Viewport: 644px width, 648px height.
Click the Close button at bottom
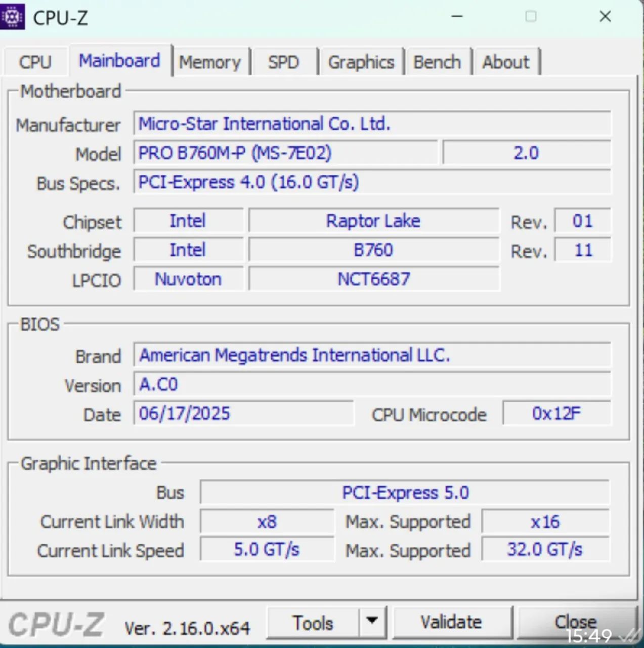point(576,623)
